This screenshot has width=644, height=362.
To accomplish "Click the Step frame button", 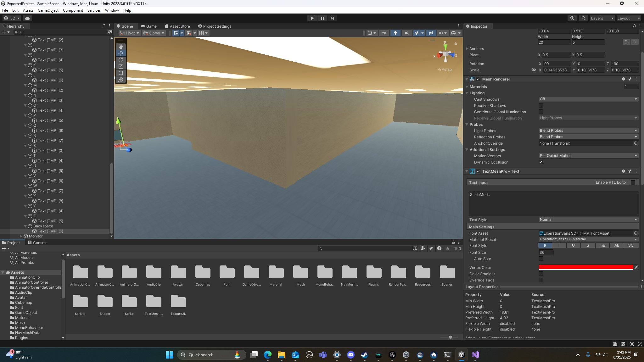I will tap(332, 18).
